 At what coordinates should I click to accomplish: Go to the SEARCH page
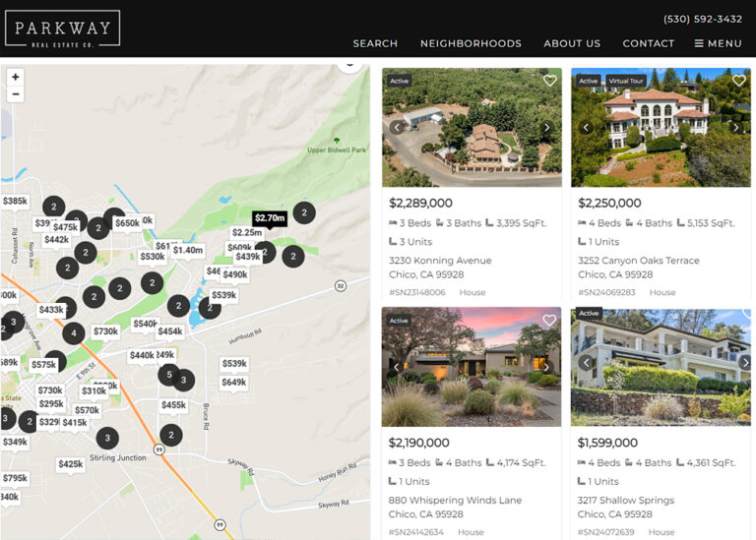point(375,43)
